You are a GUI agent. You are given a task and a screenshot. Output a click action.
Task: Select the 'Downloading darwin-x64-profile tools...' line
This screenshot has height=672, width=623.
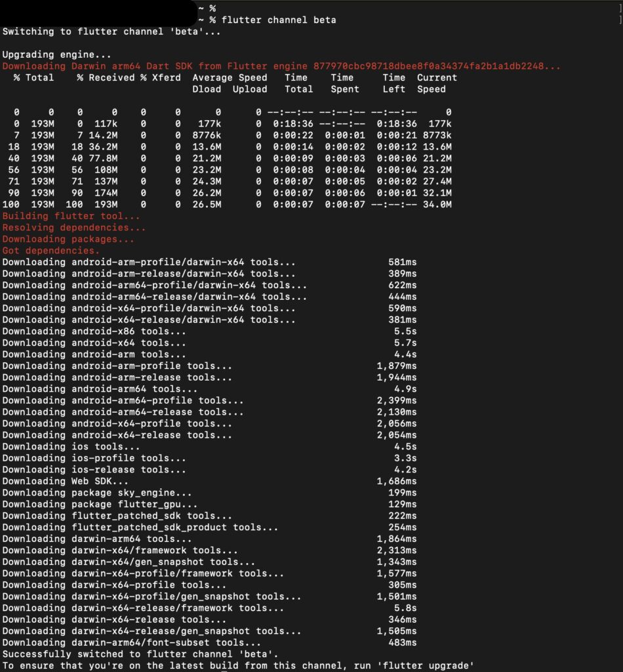[114, 585]
